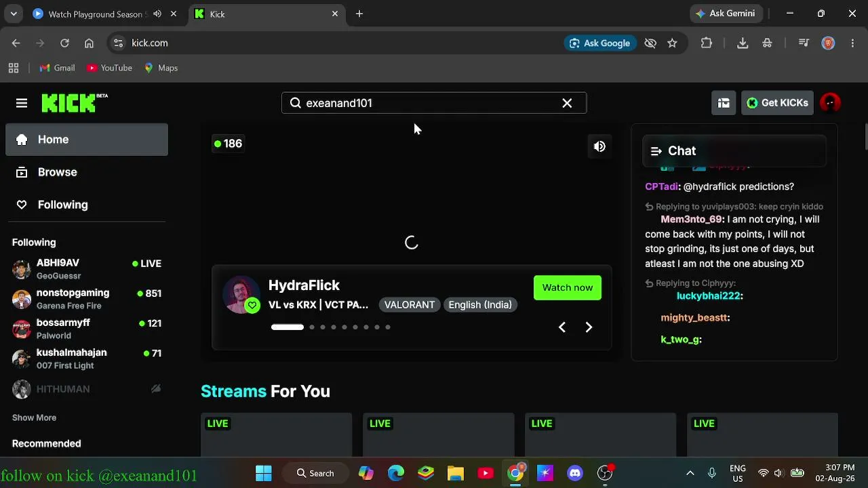The image size is (868, 488).
Task: Collapse the Chat panel with its toggle icon
Action: [x=656, y=151]
